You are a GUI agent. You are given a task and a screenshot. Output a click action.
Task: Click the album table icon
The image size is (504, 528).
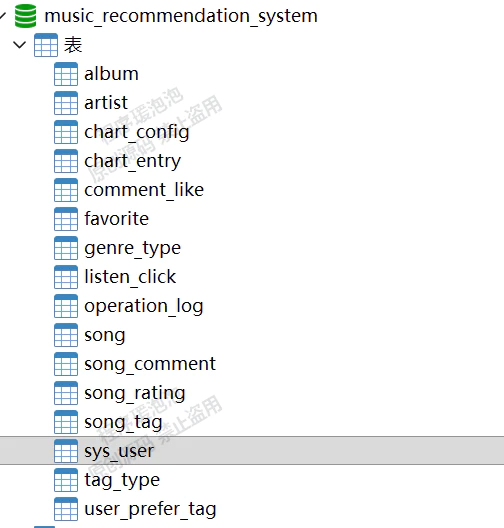pos(66,74)
